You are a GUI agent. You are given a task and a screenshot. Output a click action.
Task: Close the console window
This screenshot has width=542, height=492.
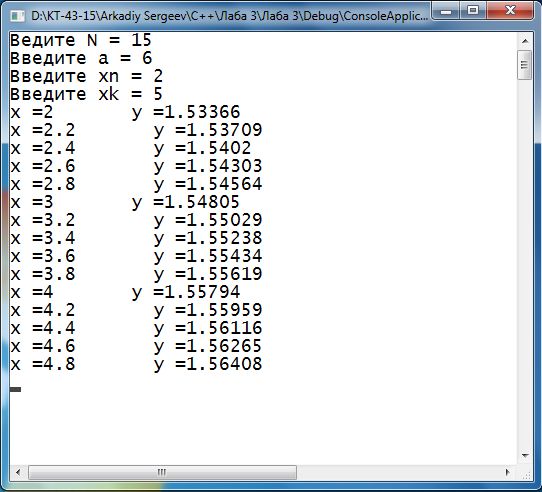tap(510, 11)
